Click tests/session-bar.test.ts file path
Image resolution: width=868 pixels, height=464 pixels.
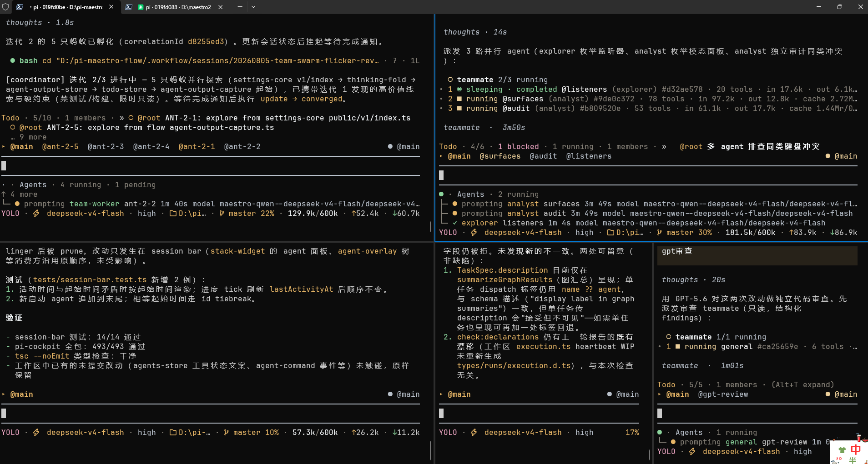(x=90, y=280)
